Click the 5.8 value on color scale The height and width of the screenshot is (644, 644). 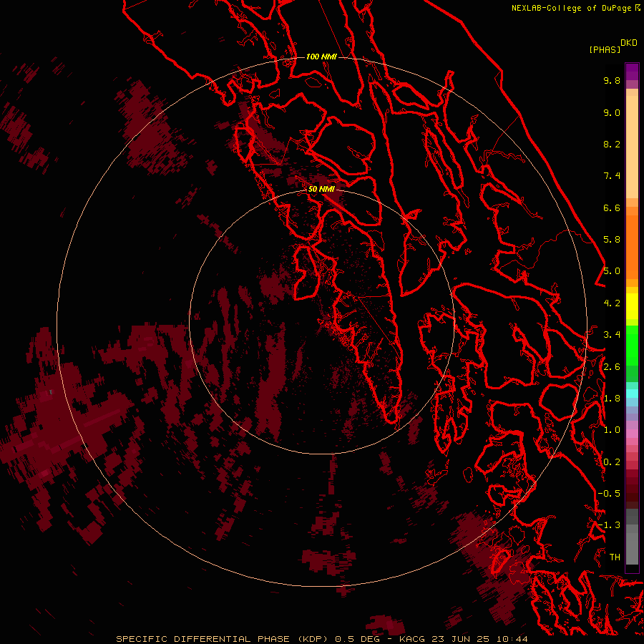click(x=612, y=240)
